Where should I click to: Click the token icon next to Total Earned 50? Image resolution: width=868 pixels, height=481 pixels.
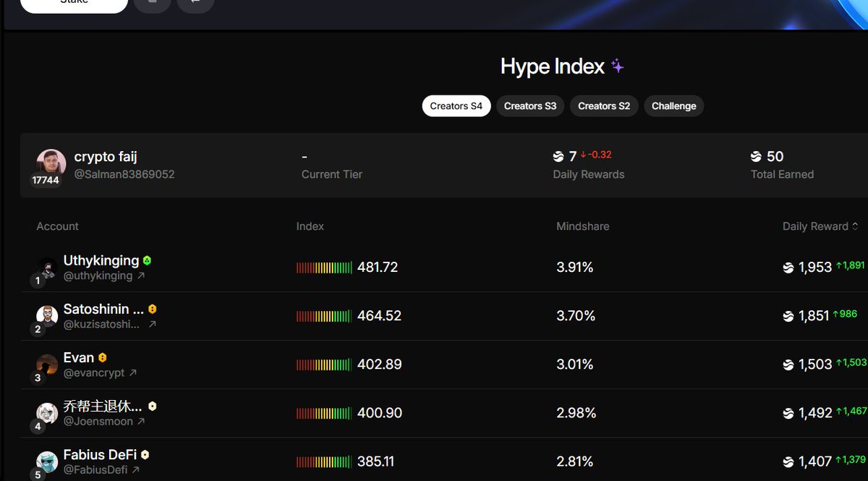[757, 156]
